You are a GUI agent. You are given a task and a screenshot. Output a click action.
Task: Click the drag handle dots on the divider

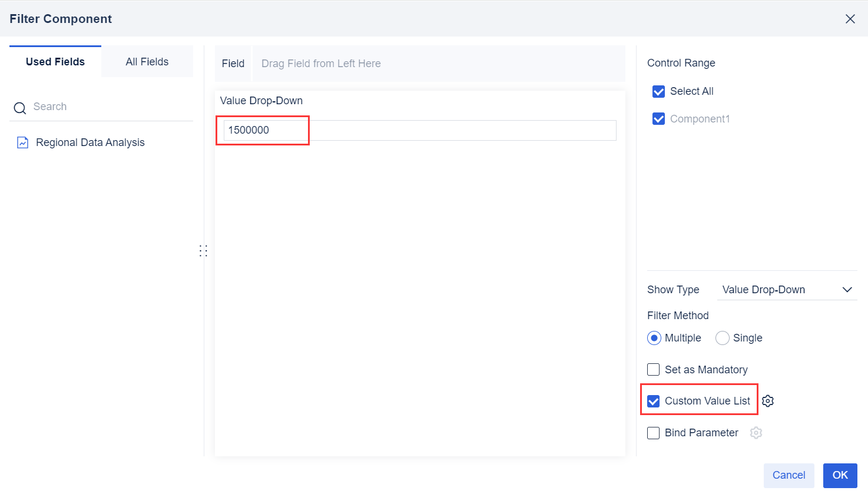203,250
